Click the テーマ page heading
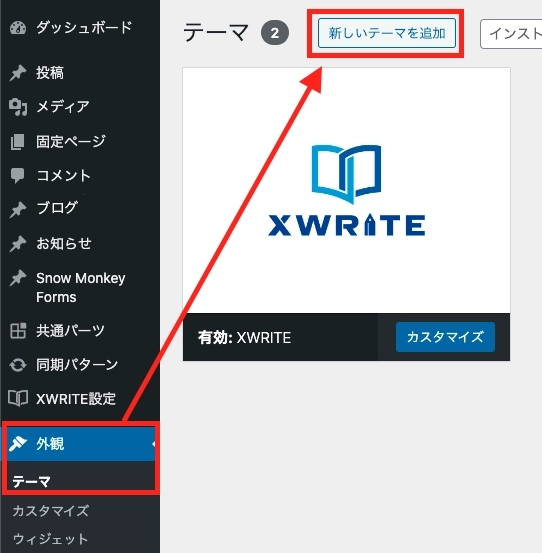 [x=216, y=32]
